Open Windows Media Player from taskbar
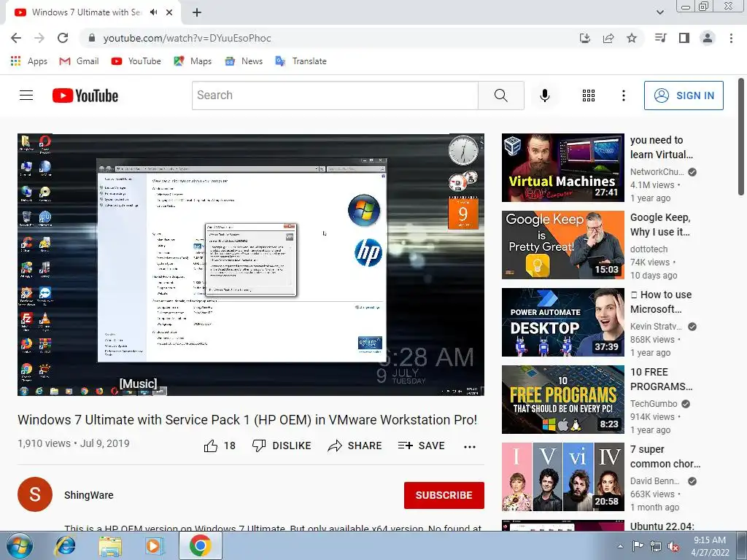This screenshot has width=747, height=560. point(154,545)
